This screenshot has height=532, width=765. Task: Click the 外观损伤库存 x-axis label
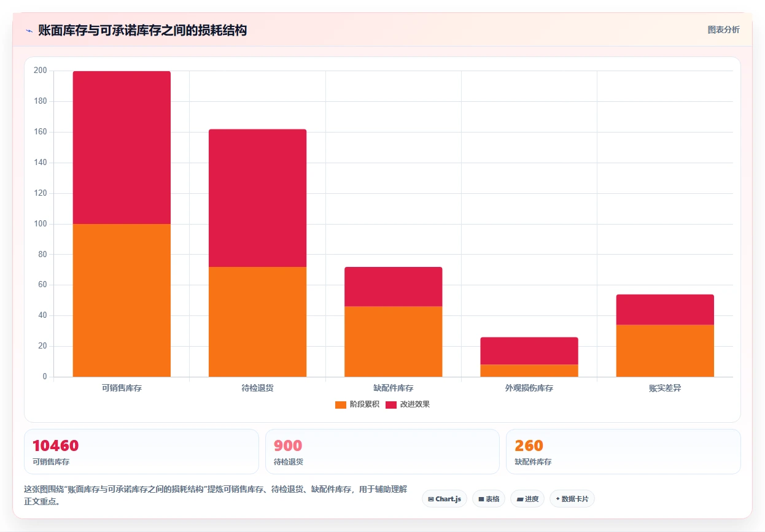point(529,388)
